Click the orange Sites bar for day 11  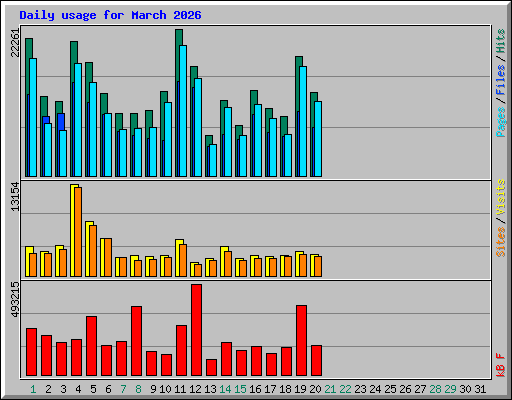pyautogui.click(x=183, y=260)
